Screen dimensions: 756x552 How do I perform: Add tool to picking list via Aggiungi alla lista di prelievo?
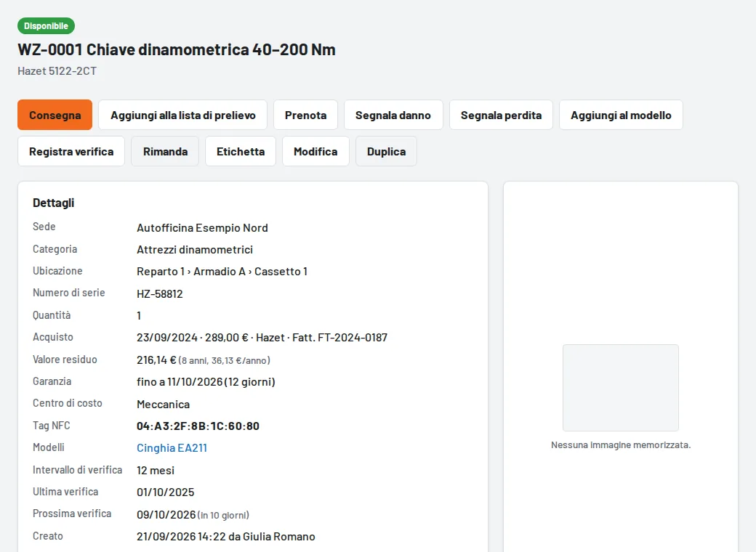[x=182, y=115]
